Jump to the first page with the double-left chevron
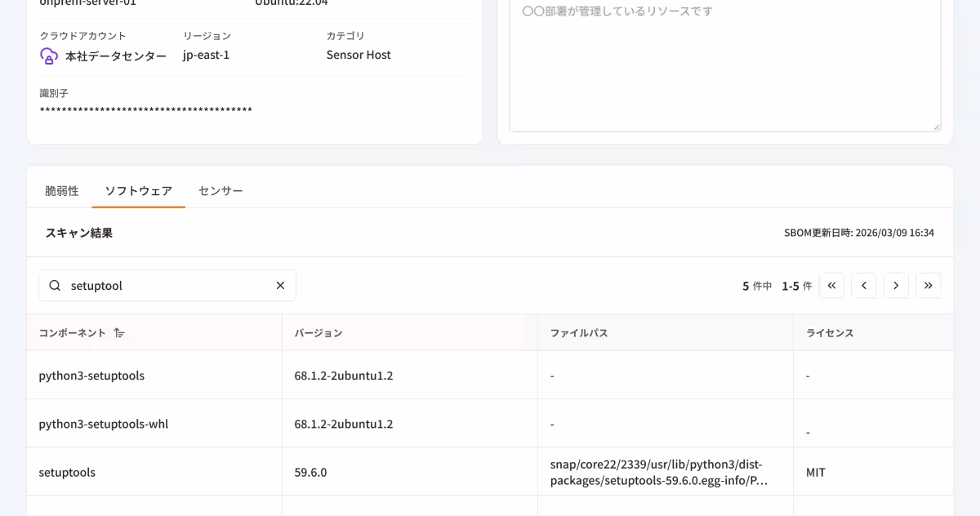Viewport: 980px width, 516px height. (831, 285)
